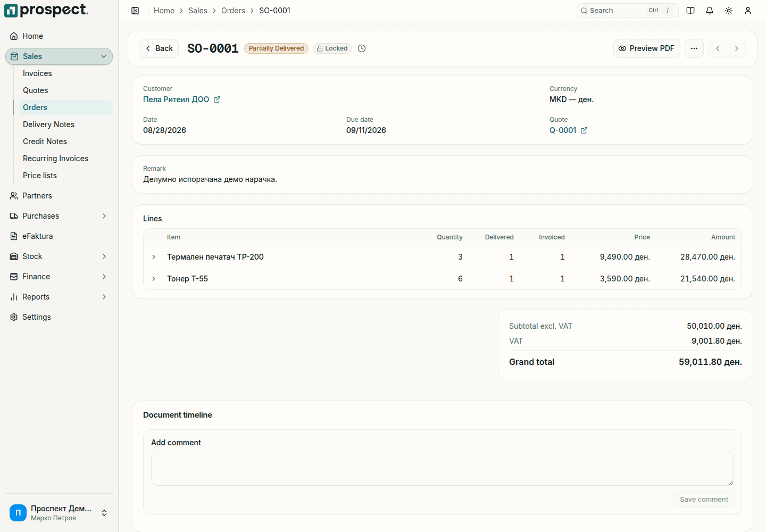Expand the Stock menu
The image size is (766, 532).
click(59, 256)
